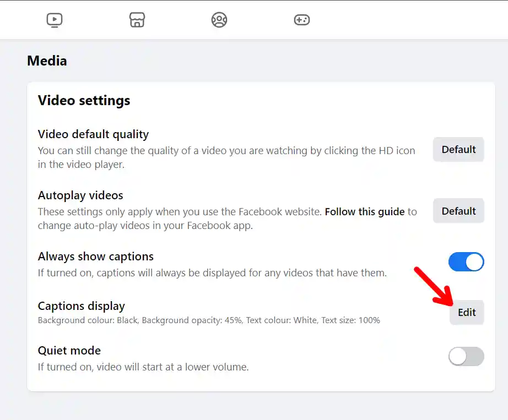Image resolution: width=508 pixels, height=420 pixels.
Task: Select the Media page heading
Action: pos(47,61)
